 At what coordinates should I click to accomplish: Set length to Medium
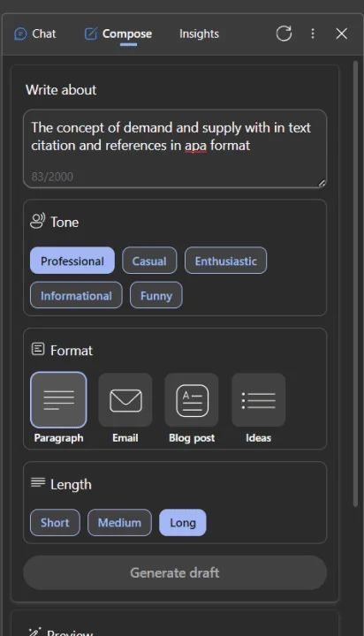[119, 522]
